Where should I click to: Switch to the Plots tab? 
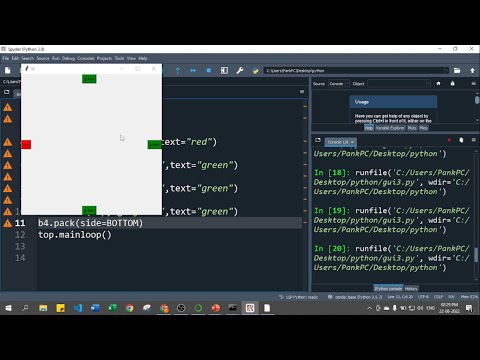tap(412, 128)
